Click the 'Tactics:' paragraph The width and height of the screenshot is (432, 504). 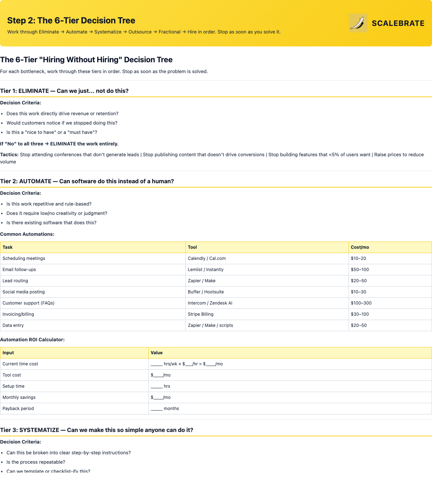[x=216, y=158]
